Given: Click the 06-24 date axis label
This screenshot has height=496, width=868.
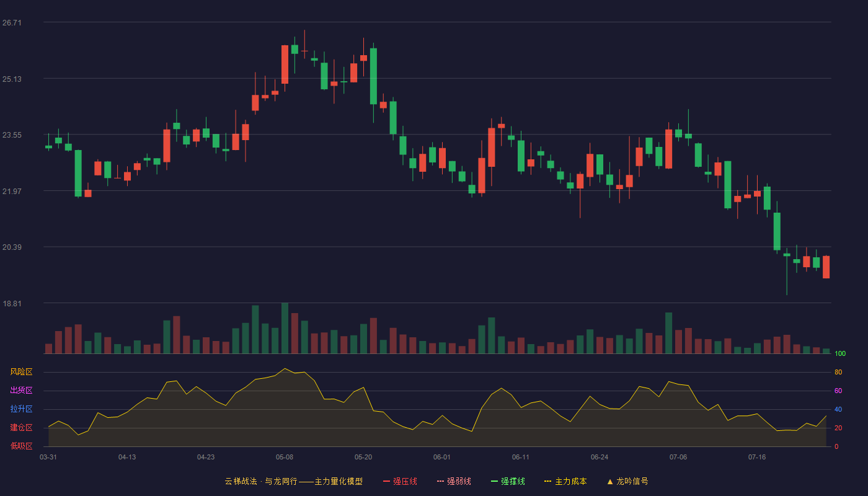Looking at the screenshot, I should 600,457.
